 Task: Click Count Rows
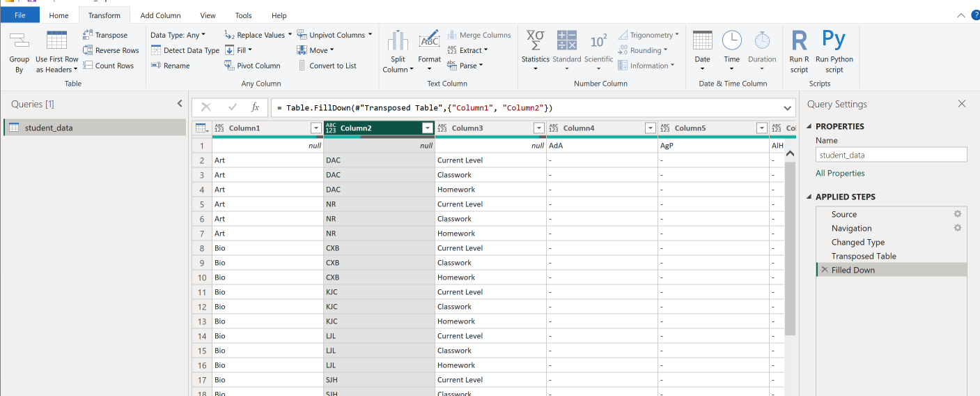[x=108, y=66]
